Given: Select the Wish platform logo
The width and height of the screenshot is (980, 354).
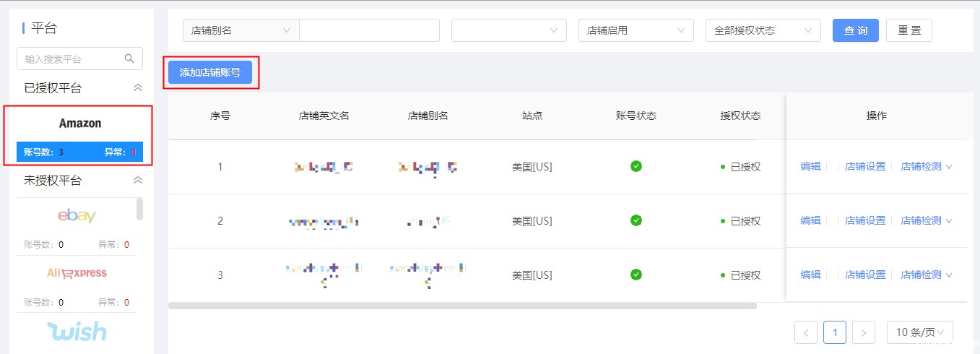Looking at the screenshot, I should tap(77, 331).
